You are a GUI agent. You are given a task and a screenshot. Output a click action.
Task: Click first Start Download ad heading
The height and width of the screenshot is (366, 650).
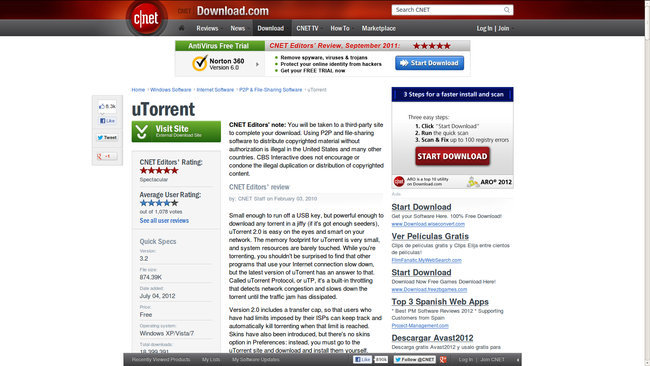pyautogui.click(x=421, y=207)
